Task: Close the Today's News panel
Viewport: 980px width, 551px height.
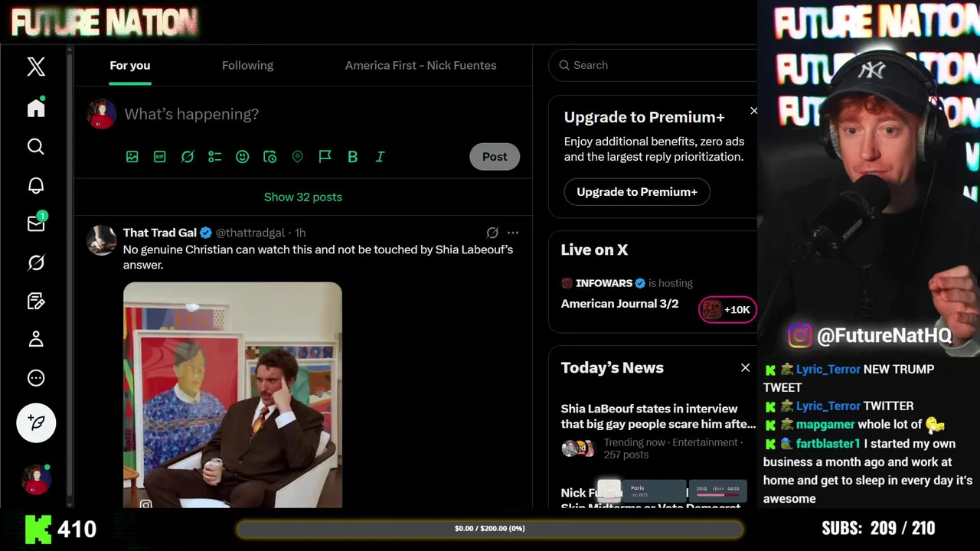Action: coord(745,368)
